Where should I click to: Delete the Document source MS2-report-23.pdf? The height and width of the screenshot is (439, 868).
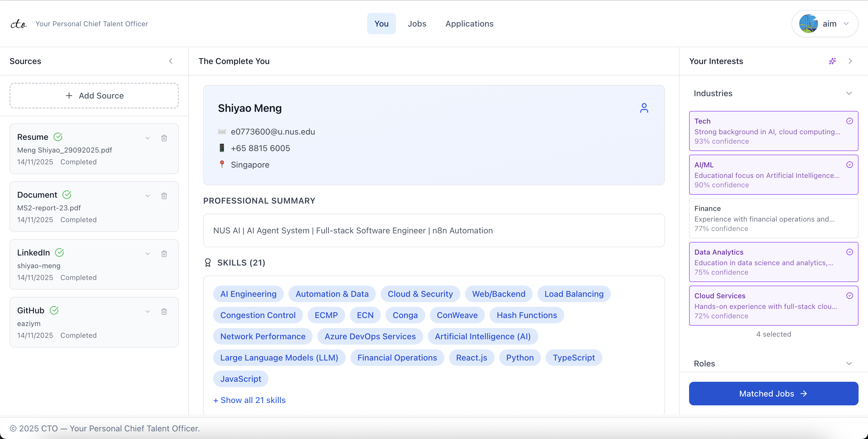pyautogui.click(x=164, y=196)
